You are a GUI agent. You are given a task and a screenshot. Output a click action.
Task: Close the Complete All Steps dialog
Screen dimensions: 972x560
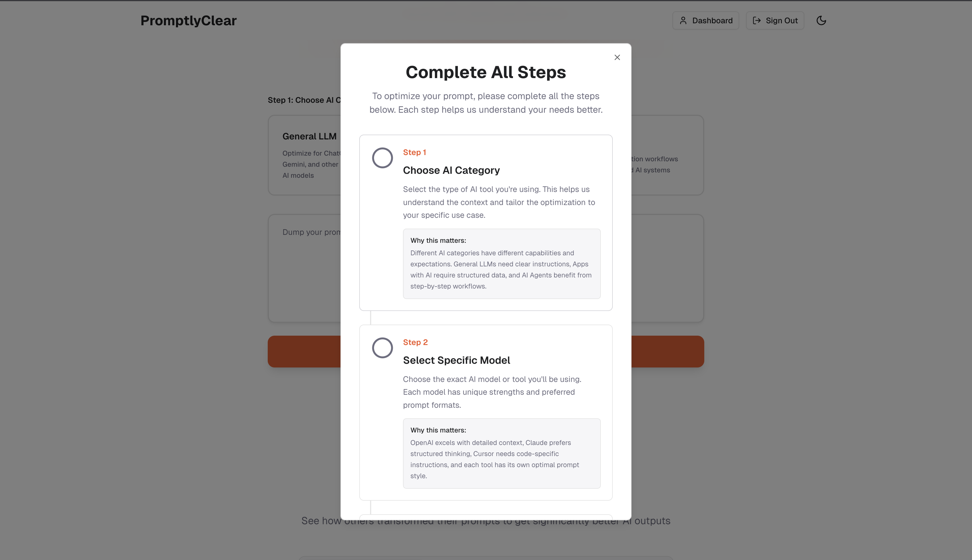[617, 57]
